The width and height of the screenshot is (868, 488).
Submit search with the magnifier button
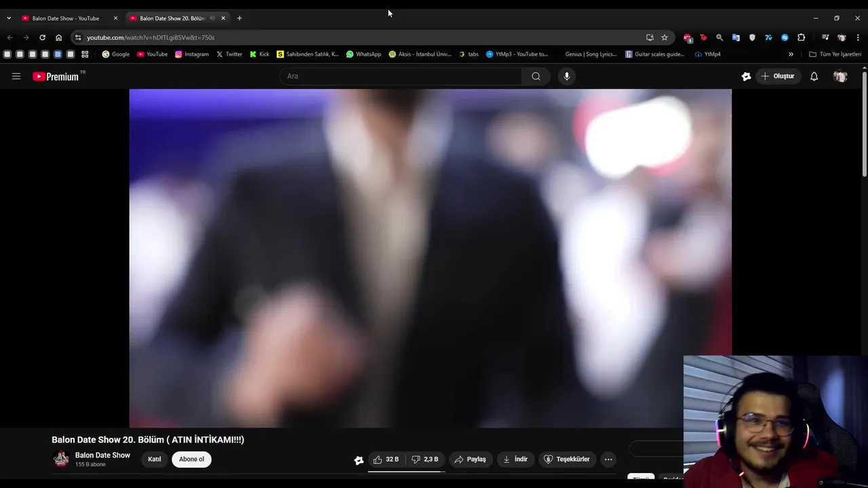coord(536,77)
